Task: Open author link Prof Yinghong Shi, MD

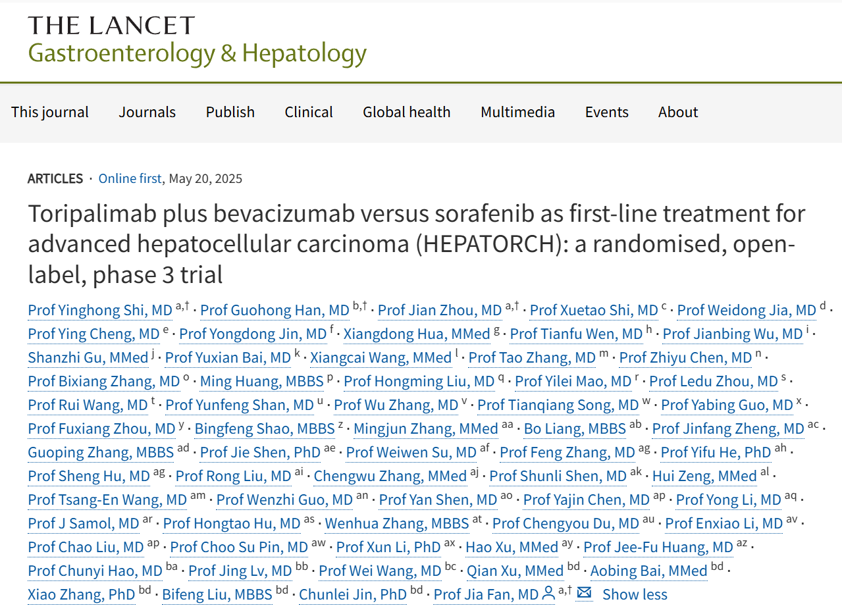Action: click(x=100, y=311)
